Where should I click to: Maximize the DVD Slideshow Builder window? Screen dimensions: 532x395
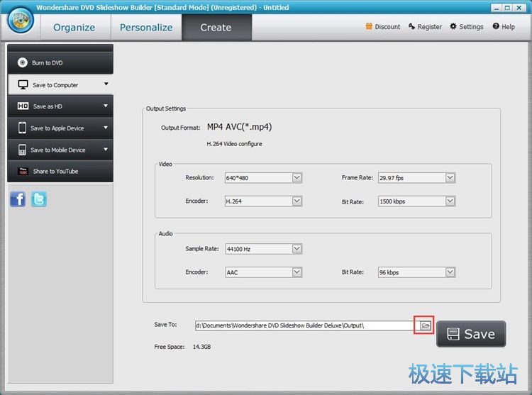(x=507, y=8)
